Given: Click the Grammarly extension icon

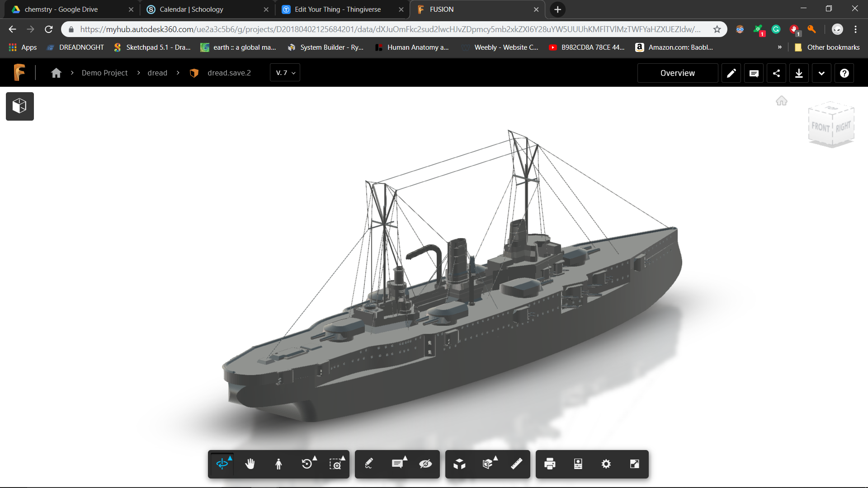Looking at the screenshot, I should [x=776, y=29].
